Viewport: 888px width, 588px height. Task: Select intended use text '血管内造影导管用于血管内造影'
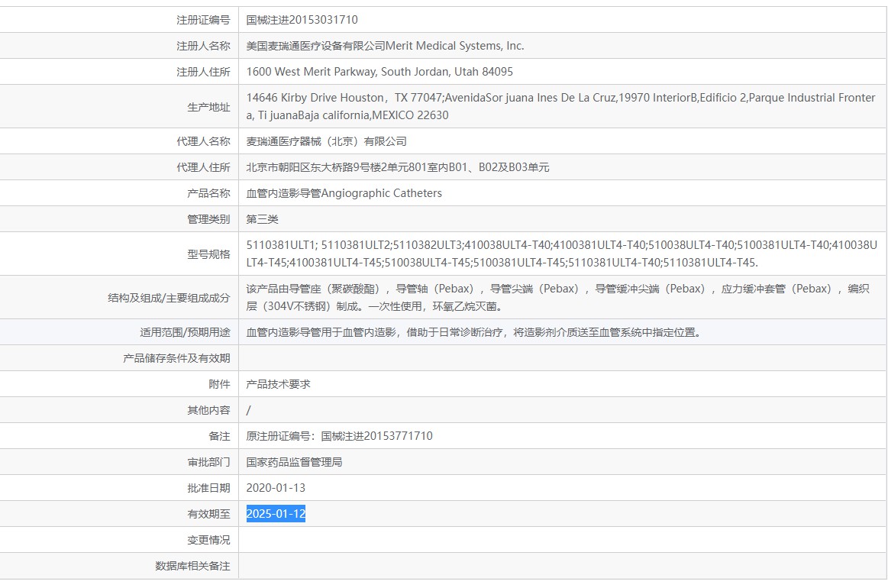pyautogui.click(x=321, y=332)
